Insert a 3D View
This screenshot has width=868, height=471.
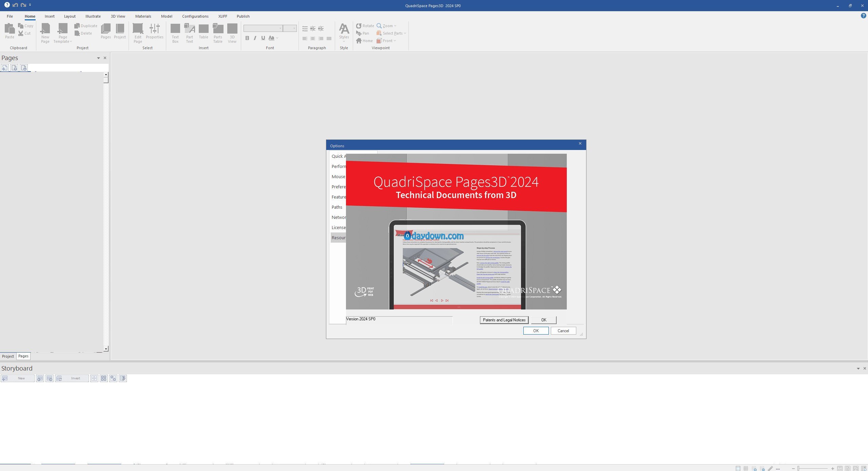point(232,29)
